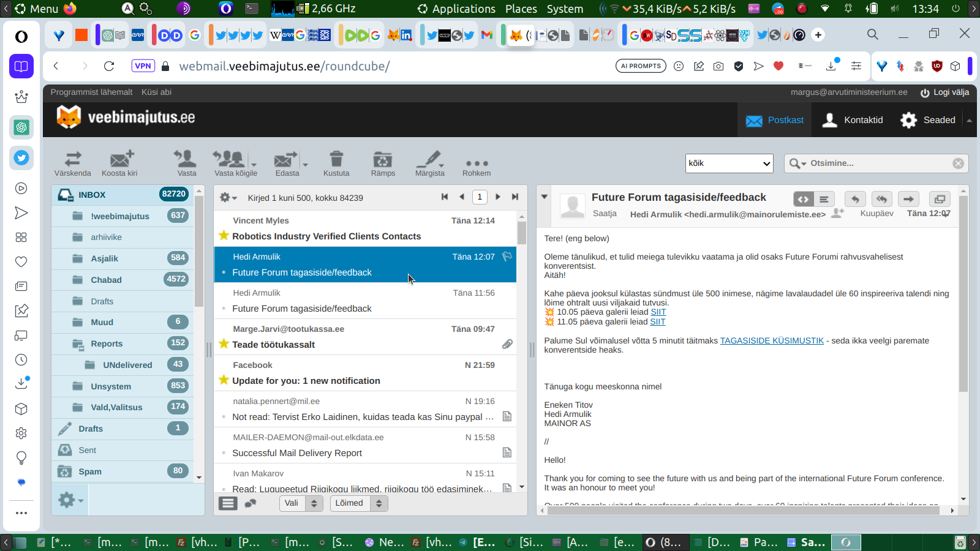The image size is (980, 551).
Task: Switch message list to list view icon
Action: point(228,503)
